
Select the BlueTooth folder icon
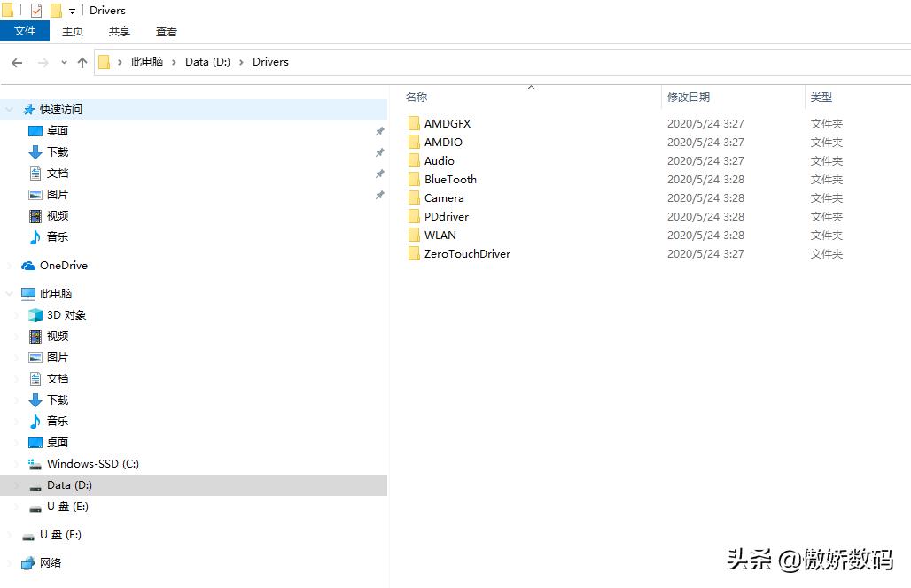click(414, 179)
